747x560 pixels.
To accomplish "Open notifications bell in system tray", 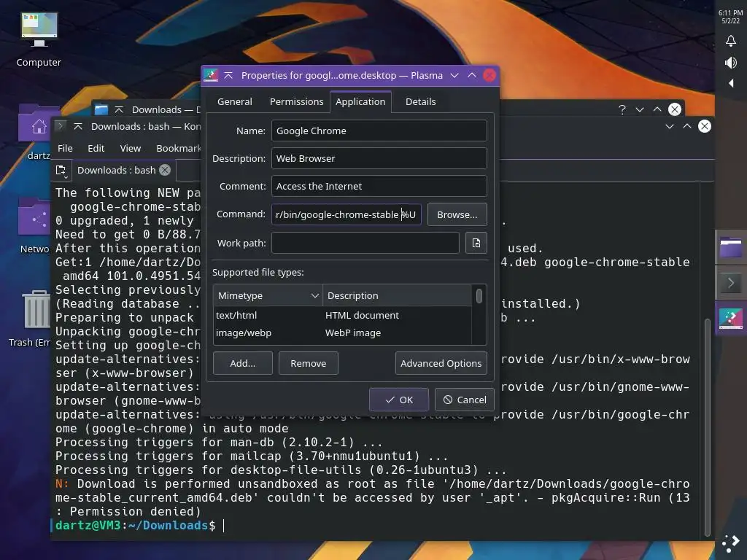I will pyautogui.click(x=731, y=42).
